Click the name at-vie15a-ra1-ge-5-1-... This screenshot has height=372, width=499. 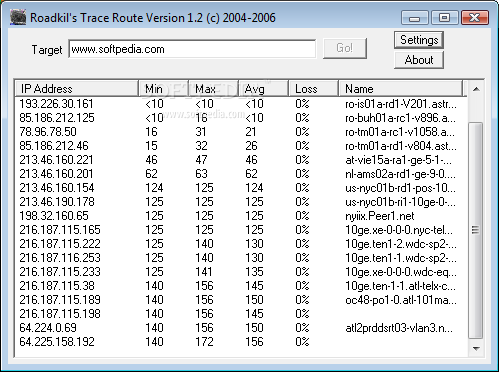(x=399, y=160)
